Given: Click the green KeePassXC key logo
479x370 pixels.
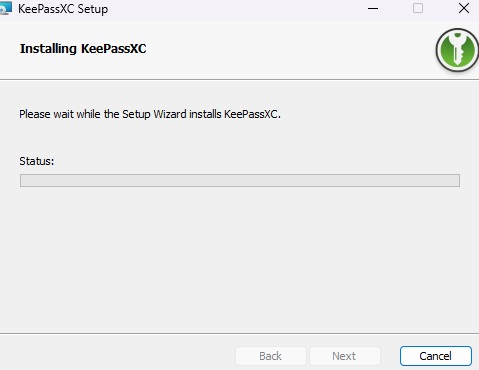Looking at the screenshot, I should 457,50.
